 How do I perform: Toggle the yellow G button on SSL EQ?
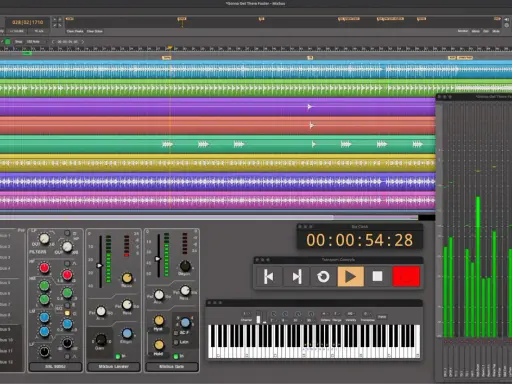[x=67, y=313]
